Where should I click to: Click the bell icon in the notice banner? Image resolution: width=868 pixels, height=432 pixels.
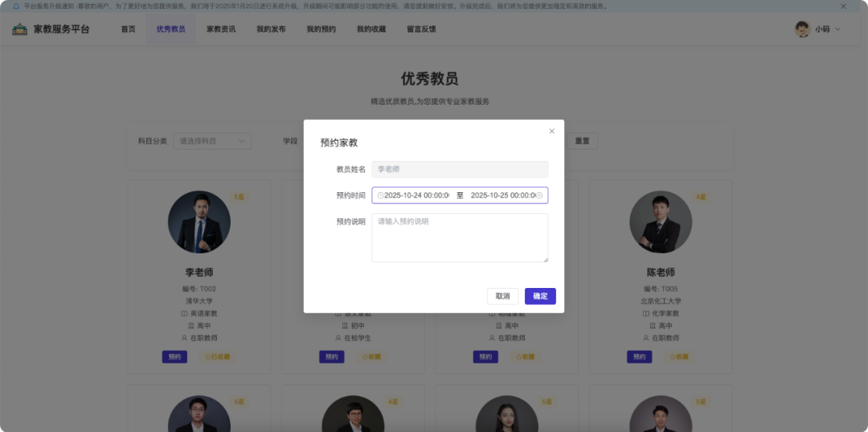click(x=15, y=6)
